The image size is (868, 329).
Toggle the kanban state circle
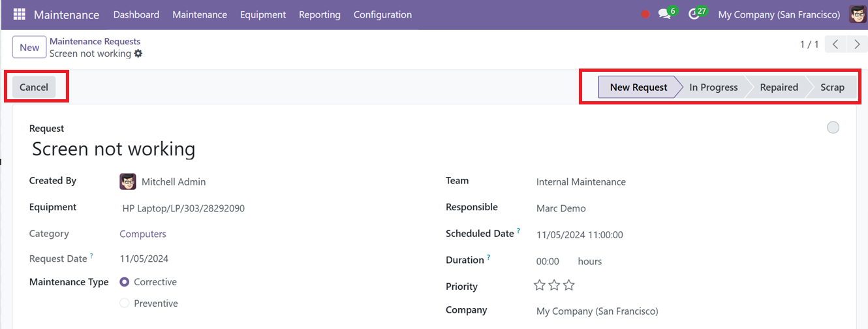tap(833, 128)
